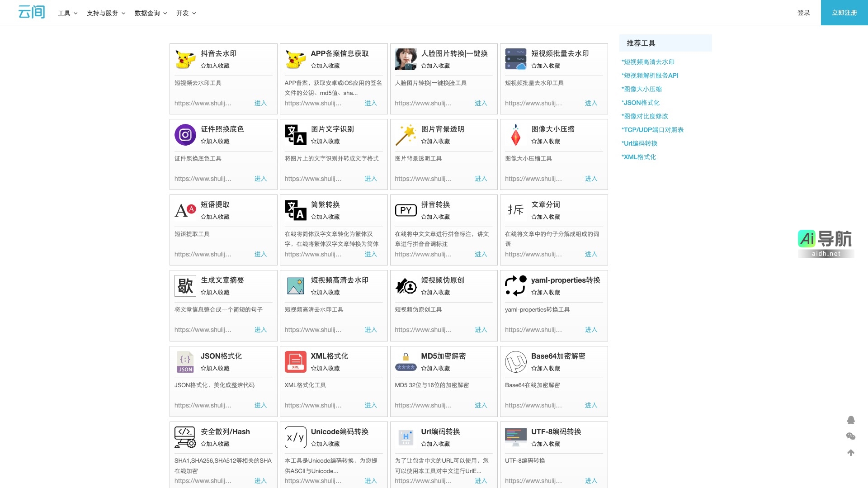Click the JSON file icon for JSON格式化

pos(185,362)
